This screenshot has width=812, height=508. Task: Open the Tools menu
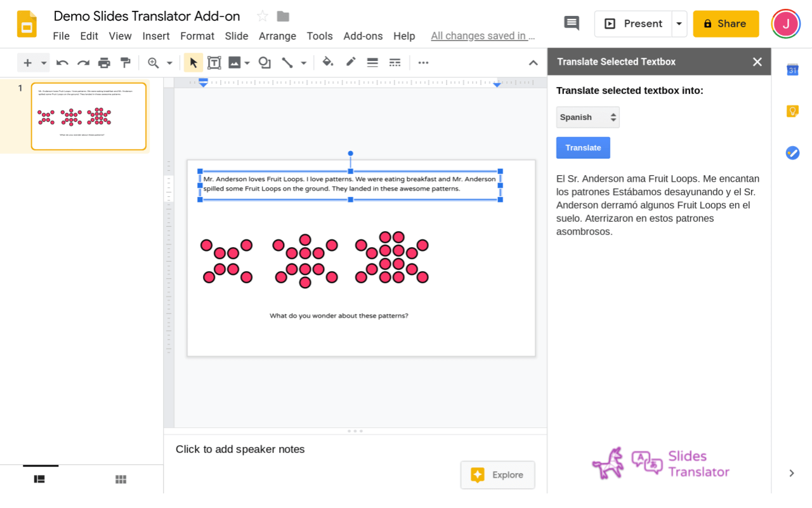[320, 36]
